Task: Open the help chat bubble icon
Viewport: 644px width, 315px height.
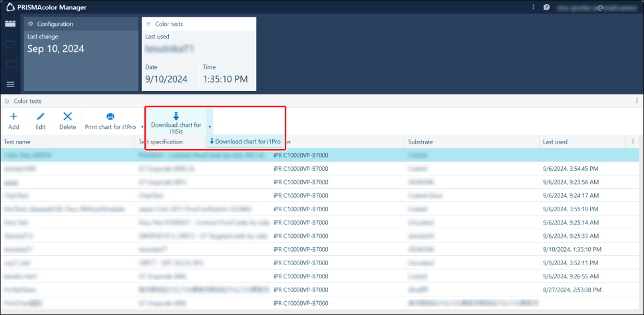Action: pyautogui.click(x=546, y=7)
